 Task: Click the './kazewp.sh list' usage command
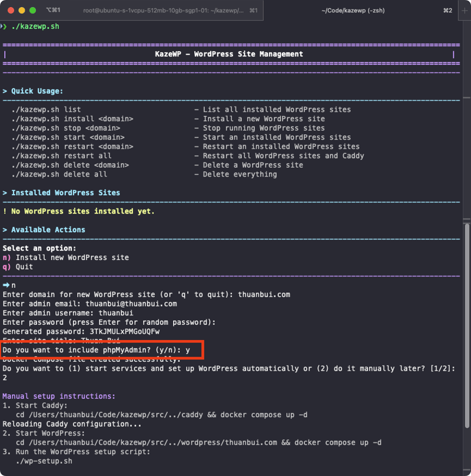46,109
